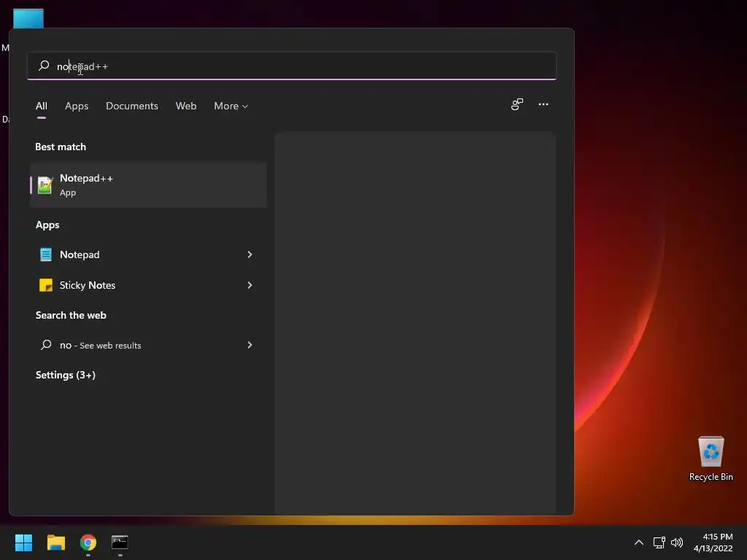Screen dimensions: 747x560
Task: Switch to the All filter tab
Action: [x=42, y=106]
